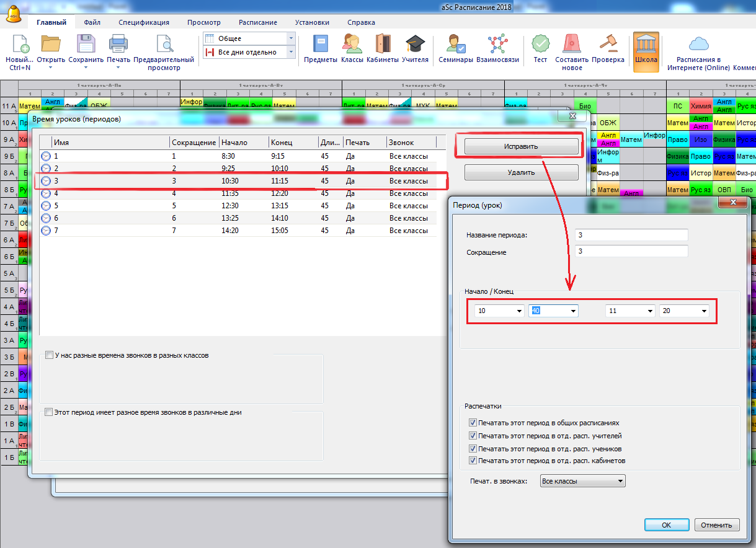Click the Взаимосвязи relations icon
Viewport: 756px width, 548px height.
tap(497, 45)
